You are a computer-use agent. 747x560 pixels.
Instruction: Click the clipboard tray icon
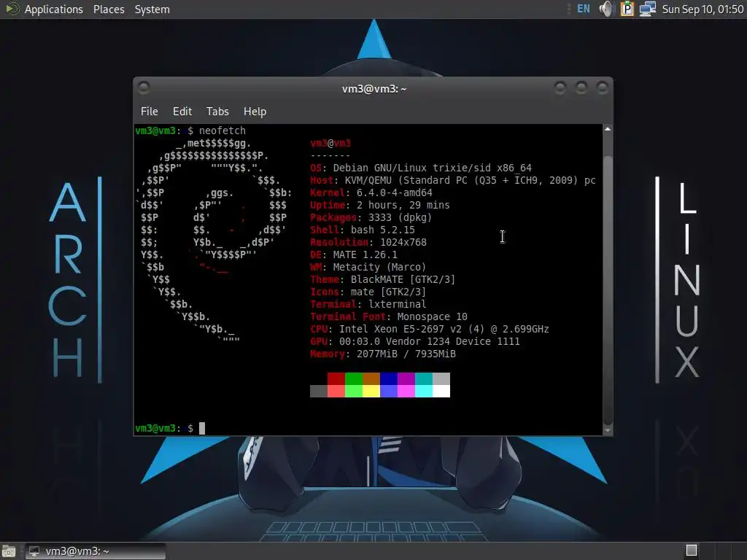coord(627,9)
